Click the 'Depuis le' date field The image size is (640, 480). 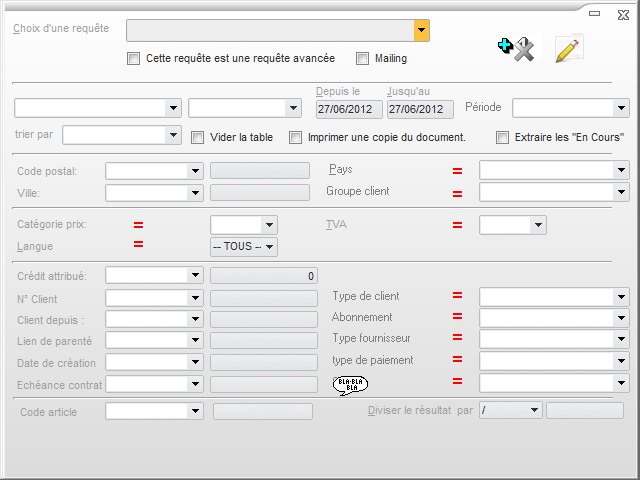349,109
